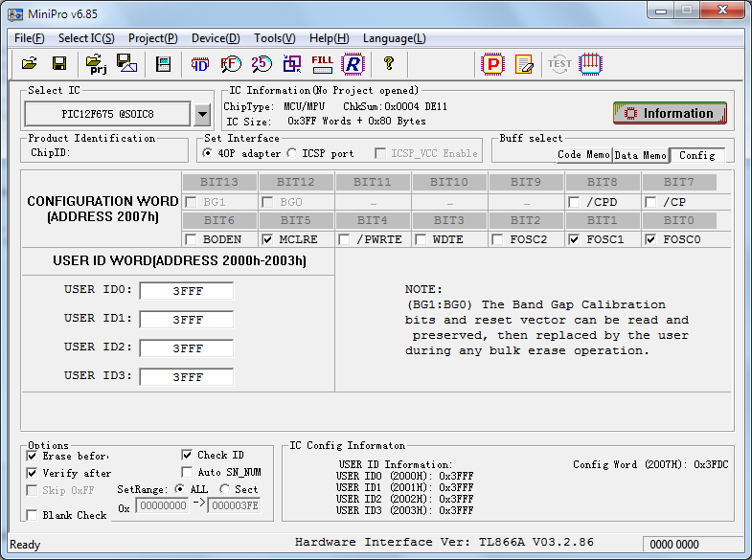This screenshot has height=560, width=752.
Task: Select the 40P adapter radio button
Action: point(207,153)
